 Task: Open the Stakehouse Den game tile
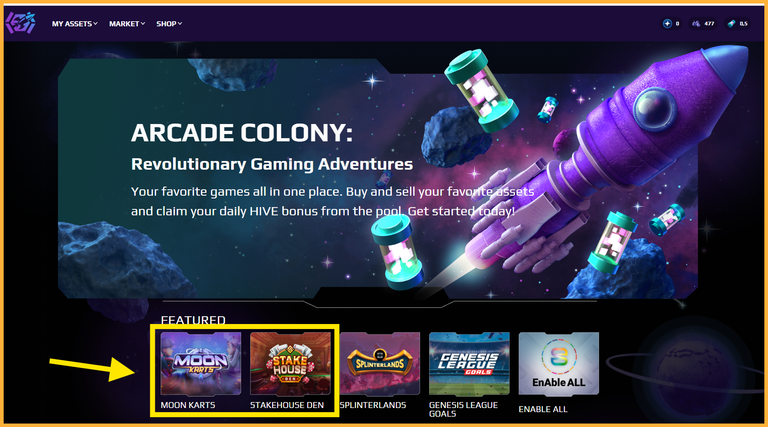290,363
